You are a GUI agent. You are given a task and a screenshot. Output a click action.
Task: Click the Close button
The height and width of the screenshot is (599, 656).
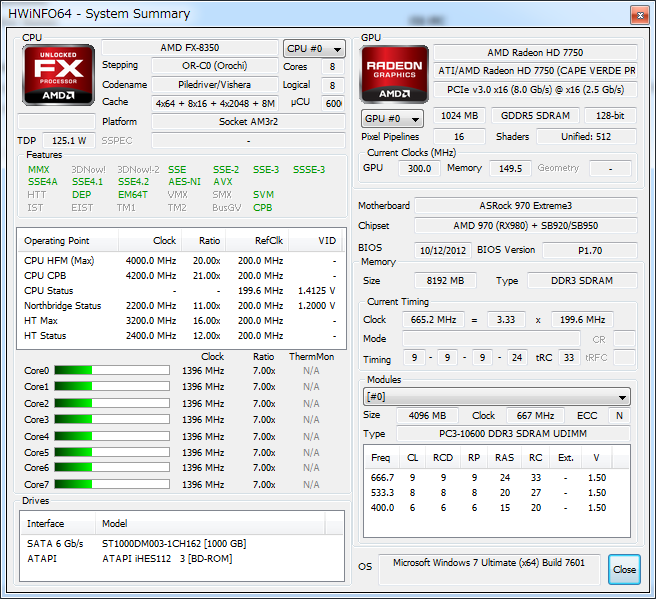pos(624,569)
